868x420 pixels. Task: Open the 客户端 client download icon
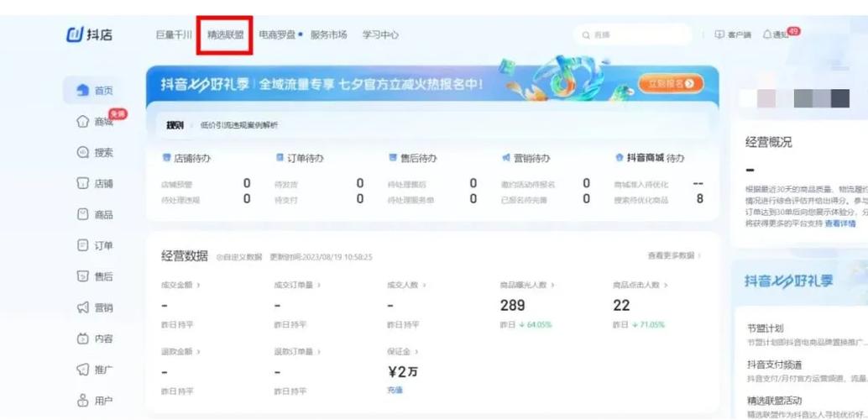(719, 34)
